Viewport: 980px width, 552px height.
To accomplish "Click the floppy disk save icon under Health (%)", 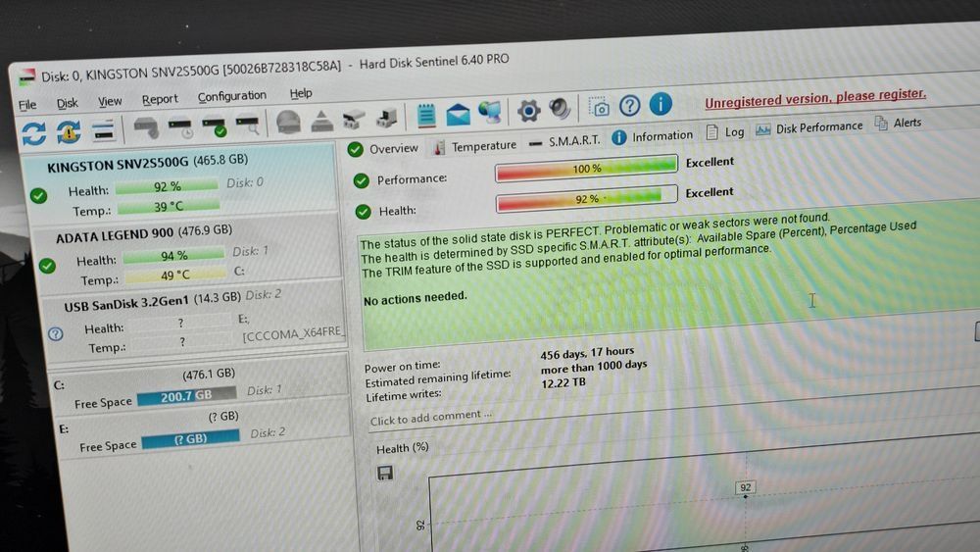I will point(385,473).
